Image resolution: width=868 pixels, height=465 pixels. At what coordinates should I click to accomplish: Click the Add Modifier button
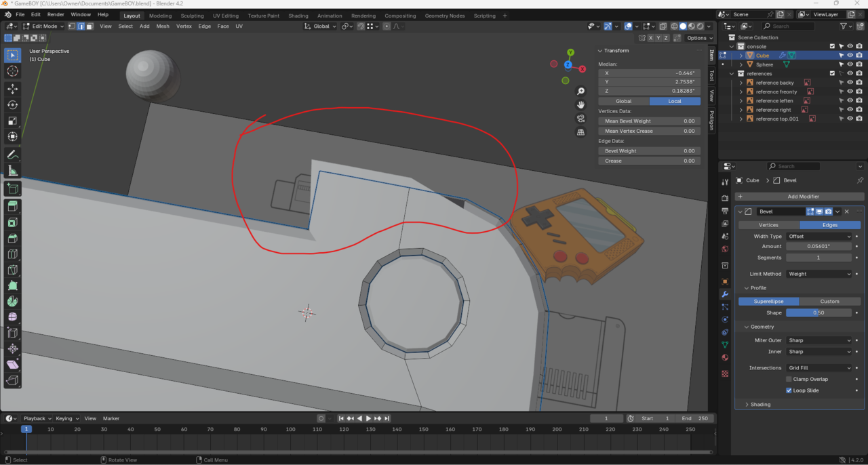point(802,197)
